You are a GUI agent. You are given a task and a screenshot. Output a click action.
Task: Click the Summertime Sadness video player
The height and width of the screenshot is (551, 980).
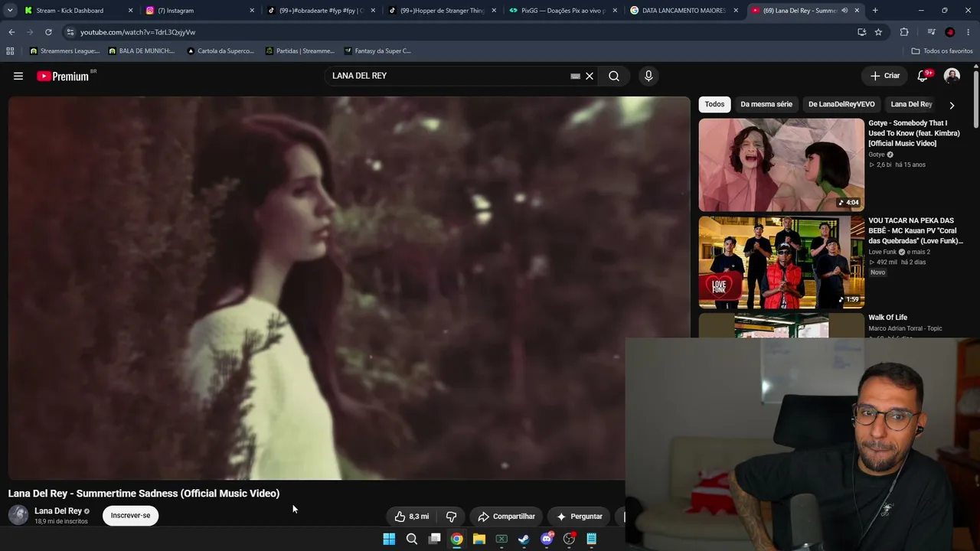coord(349,288)
